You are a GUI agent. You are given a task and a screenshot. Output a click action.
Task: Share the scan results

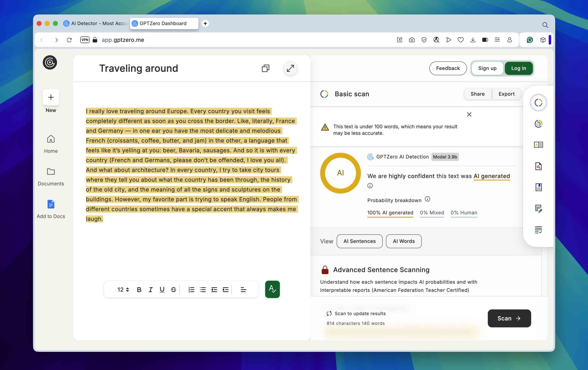coord(477,94)
